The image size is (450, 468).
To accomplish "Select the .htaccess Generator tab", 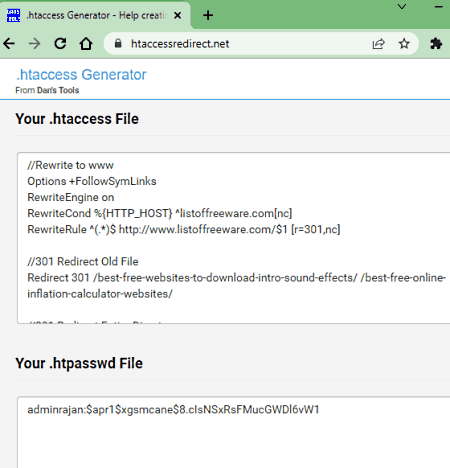I will click(x=95, y=15).
